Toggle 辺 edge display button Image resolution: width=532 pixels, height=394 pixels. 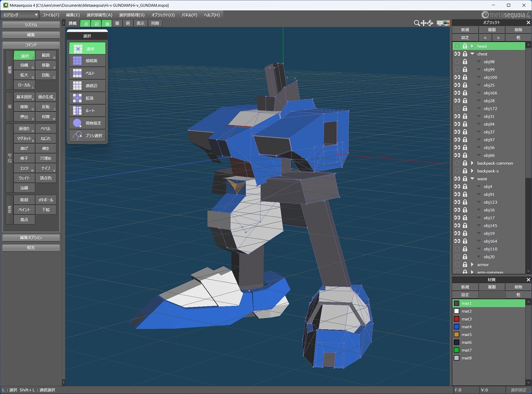(97, 24)
